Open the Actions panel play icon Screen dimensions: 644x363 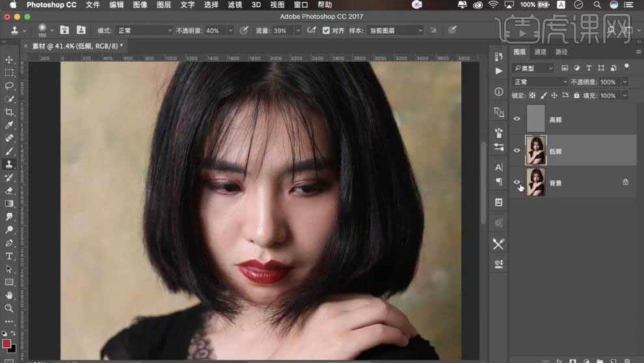(x=499, y=71)
